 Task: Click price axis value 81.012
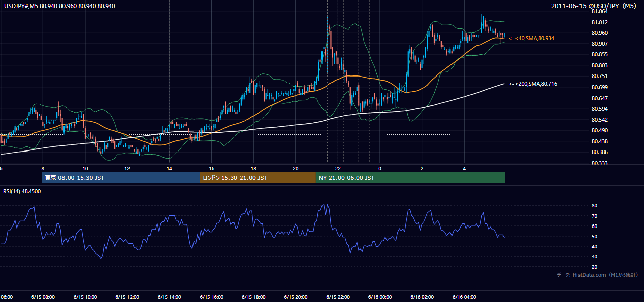coord(600,22)
